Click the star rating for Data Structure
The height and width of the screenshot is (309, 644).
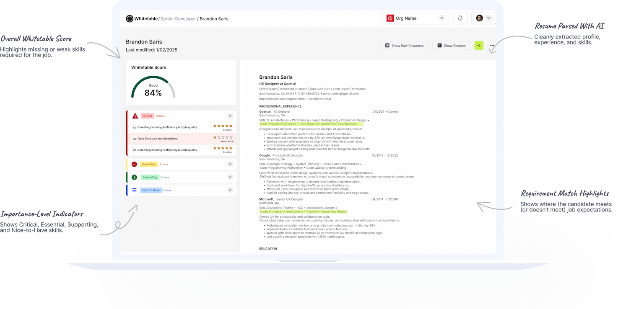pyautogui.click(x=222, y=137)
